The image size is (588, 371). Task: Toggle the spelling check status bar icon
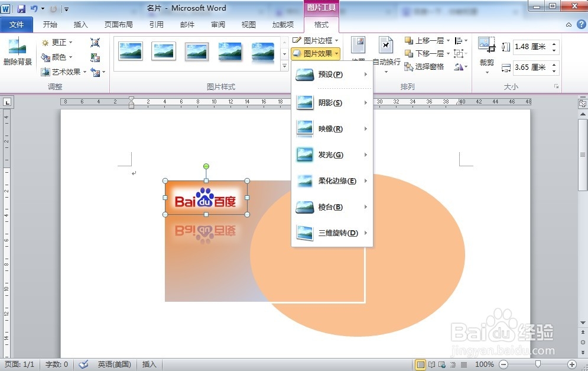[83, 364]
